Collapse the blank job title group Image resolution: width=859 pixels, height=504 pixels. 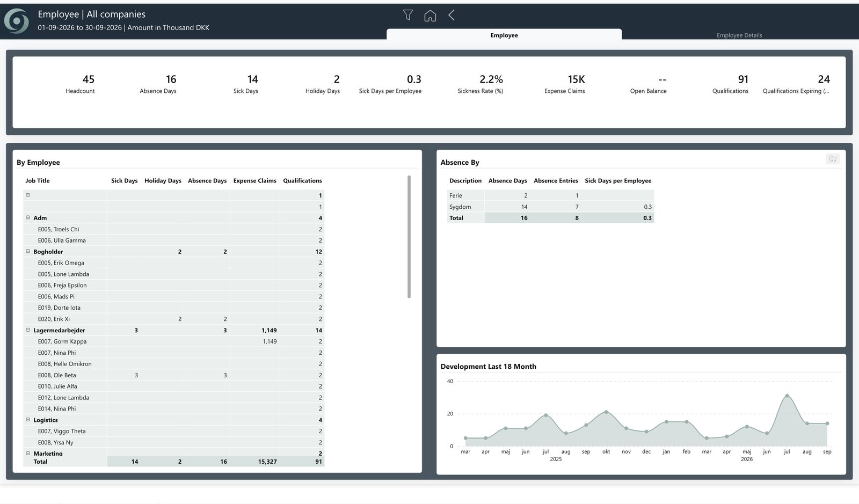tap(28, 195)
